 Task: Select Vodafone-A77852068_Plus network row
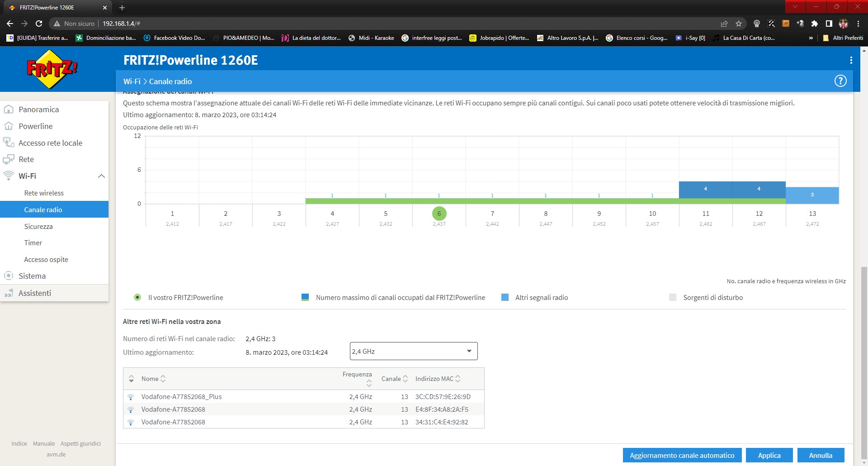tap(303, 396)
